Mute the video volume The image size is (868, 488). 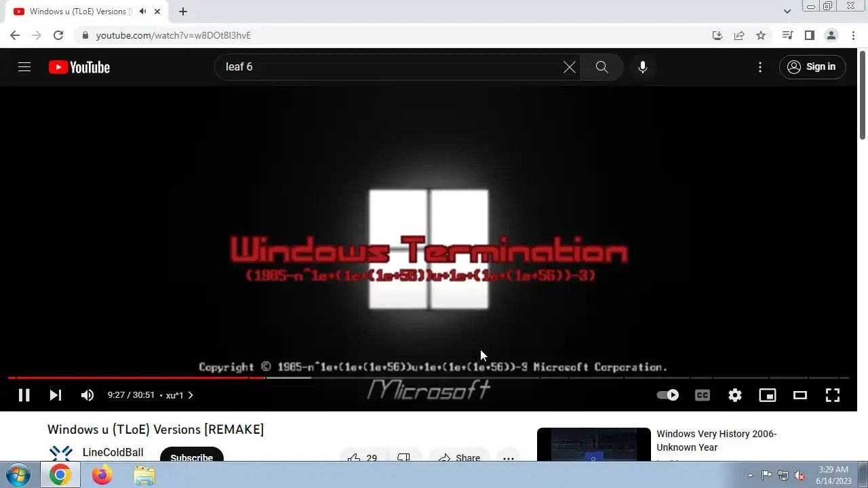[x=87, y=395]
